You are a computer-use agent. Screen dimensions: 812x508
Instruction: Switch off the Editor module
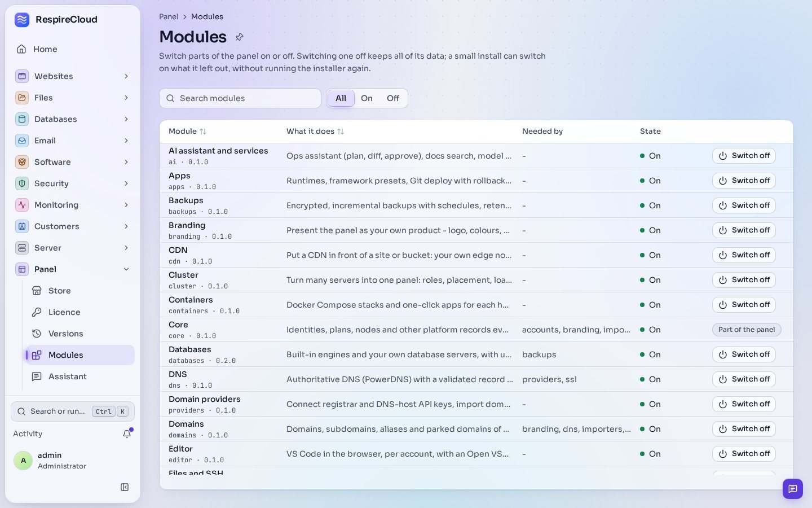coord(744,454)
